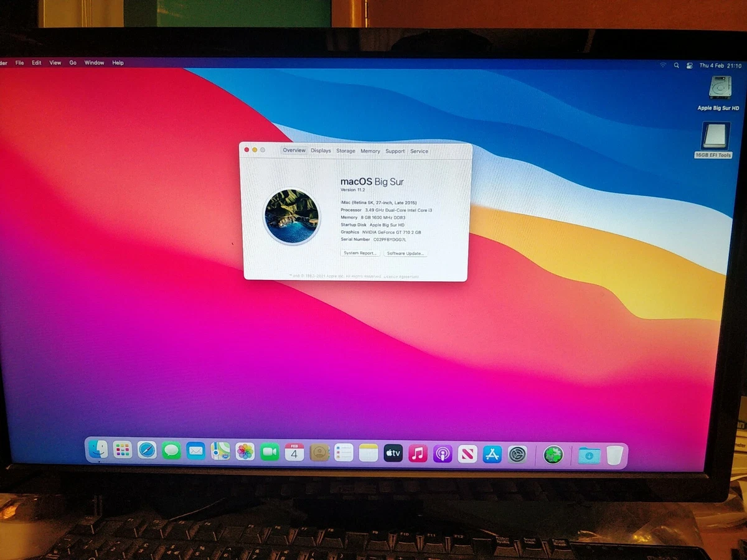Open the Notes app in the Dock
This screenshot has width=747, height=560.
click(369, 453)
